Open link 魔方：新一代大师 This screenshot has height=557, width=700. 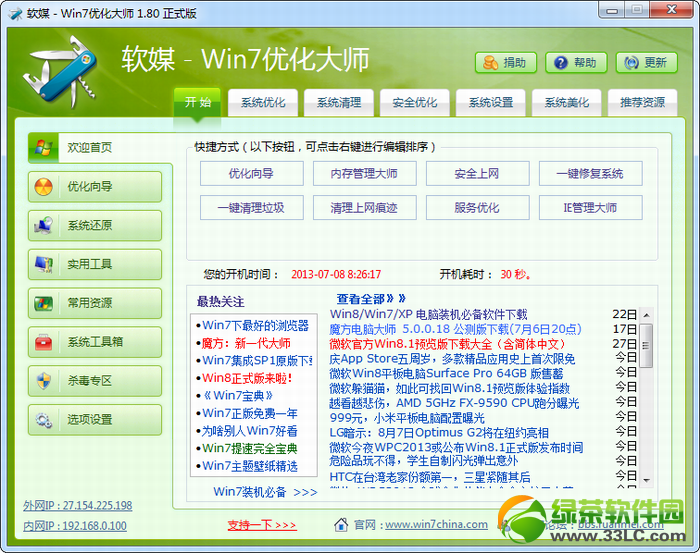pyautogui.click(x=246, y=343)
